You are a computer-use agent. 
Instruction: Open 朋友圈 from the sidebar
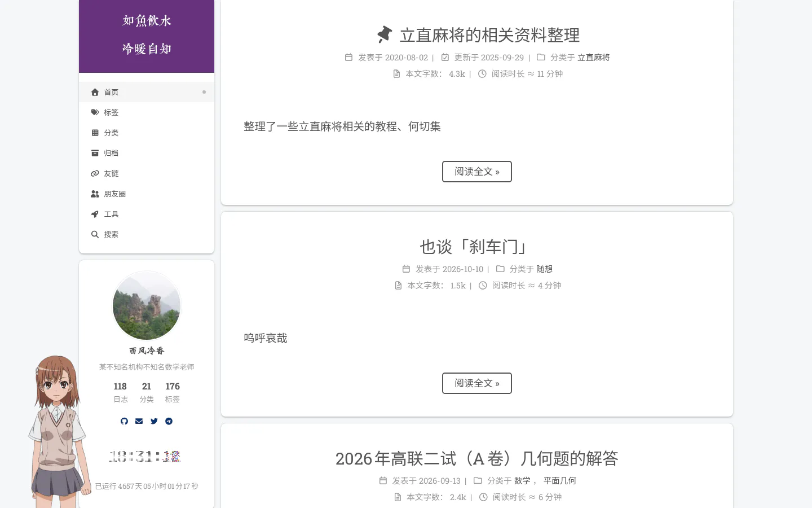coord(147,194)
